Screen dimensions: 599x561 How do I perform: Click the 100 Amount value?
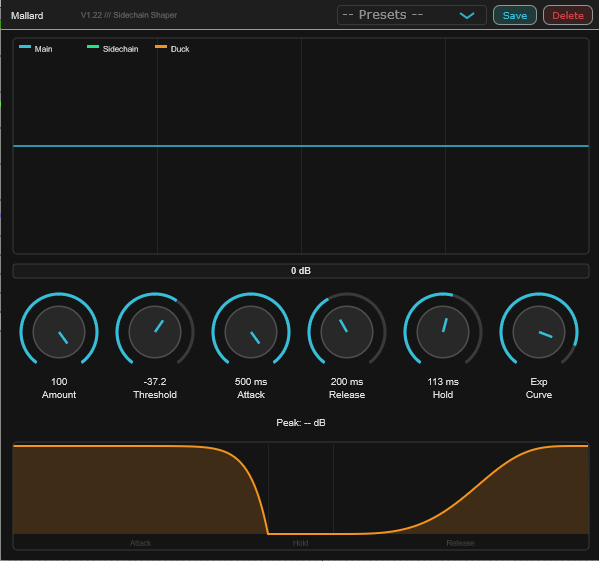pos(59,382)
